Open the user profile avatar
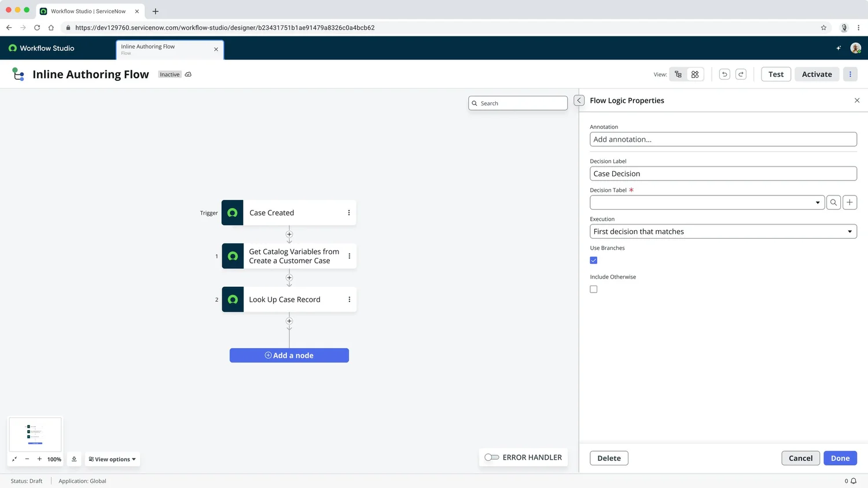The width and height of the screenshot is (868, 488). coord(855,48)
